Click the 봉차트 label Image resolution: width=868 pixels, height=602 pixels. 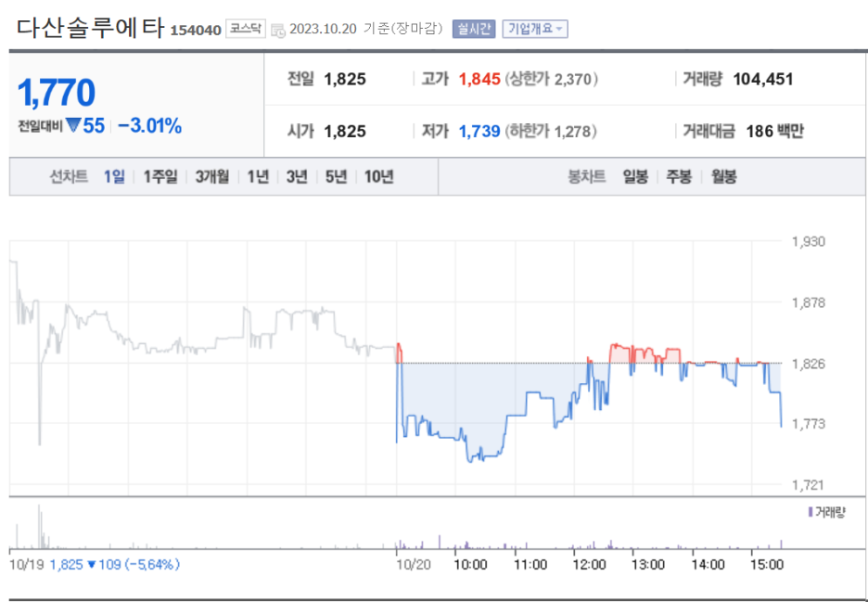coord(587,176)
